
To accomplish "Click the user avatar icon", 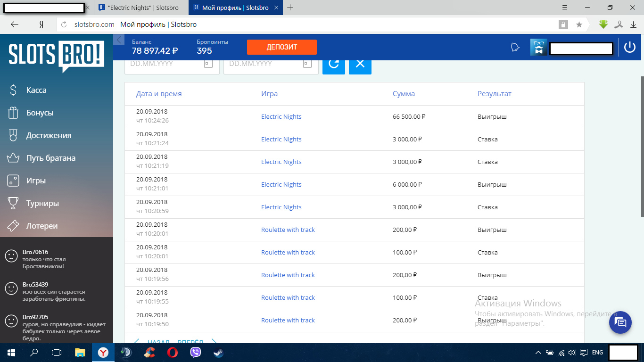I will pyautogui.click(x=538, y=47).
